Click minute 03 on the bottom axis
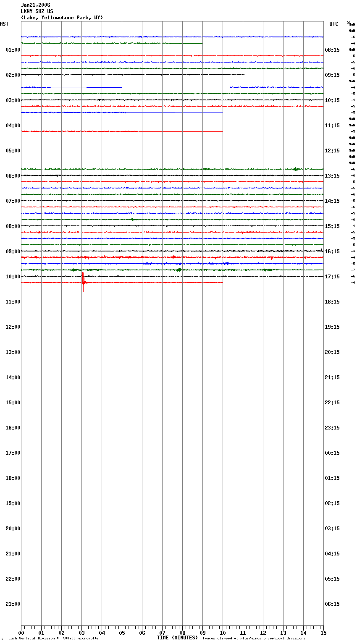 click(x=81, y=633)
